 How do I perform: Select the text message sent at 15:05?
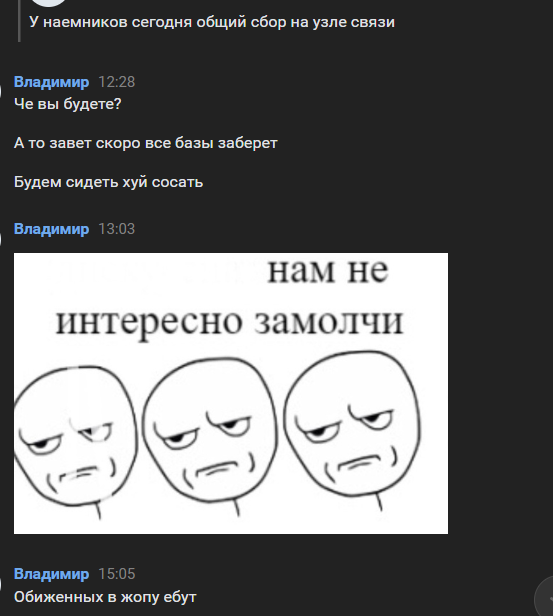coord(105,597)
